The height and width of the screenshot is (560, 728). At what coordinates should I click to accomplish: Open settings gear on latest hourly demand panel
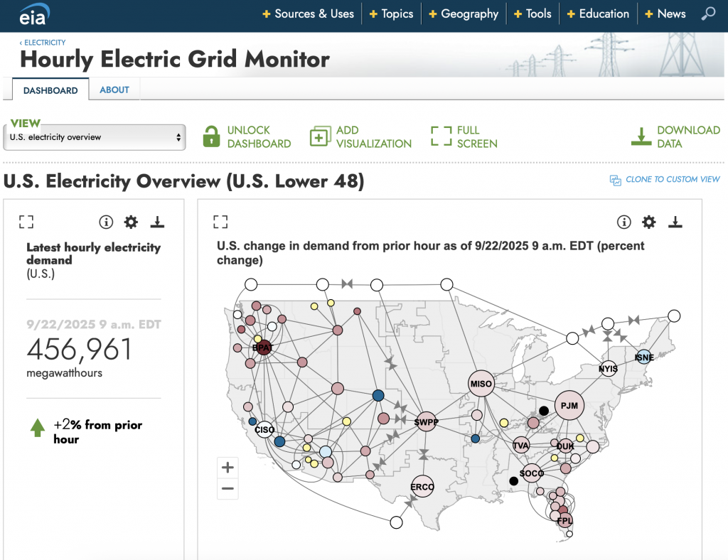click(x=131, y=222)
